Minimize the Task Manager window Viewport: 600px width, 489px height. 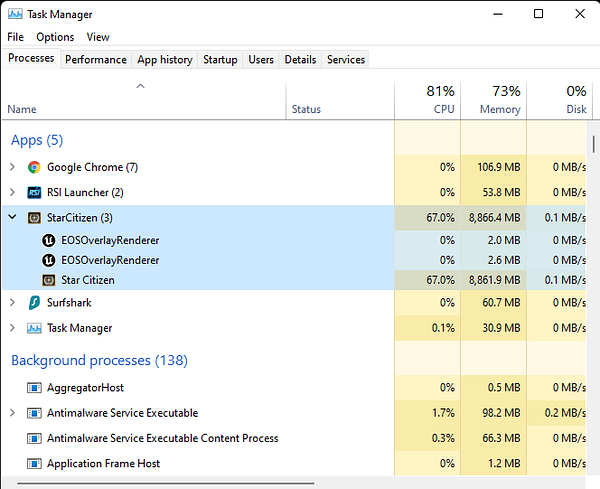[x=498, y=14]
